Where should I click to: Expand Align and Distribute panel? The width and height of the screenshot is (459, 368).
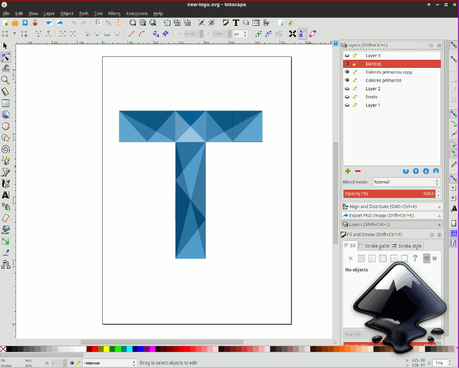pyautogui.click(x=392, y=207)
